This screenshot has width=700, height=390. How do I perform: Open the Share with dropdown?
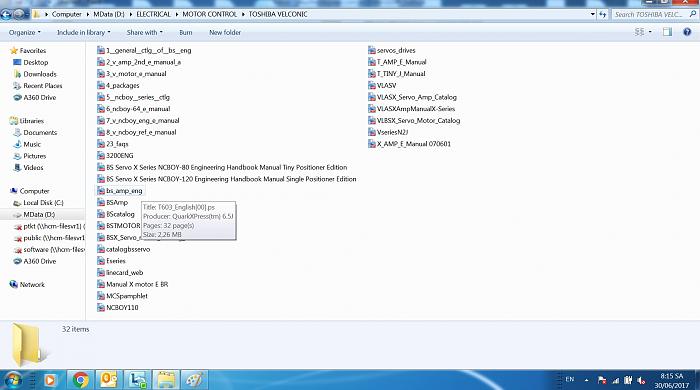point(145,33)
